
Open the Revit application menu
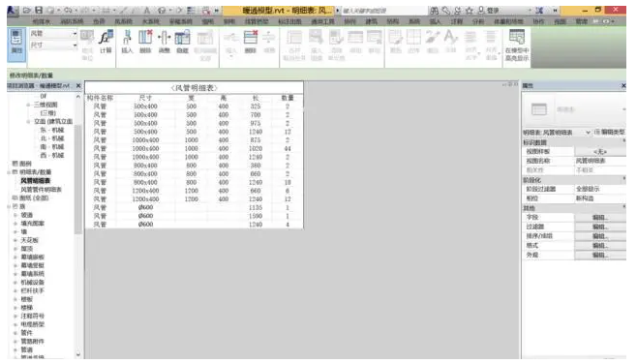point(13,10)
